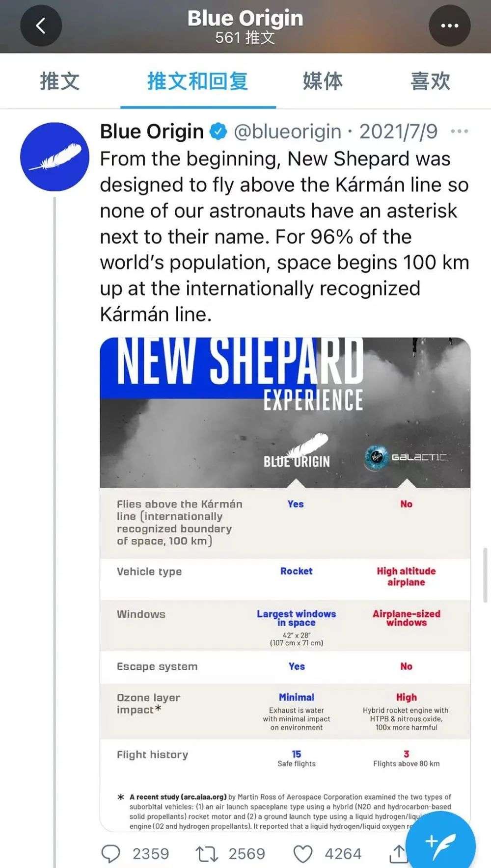
Task: Share the tweet using upload icon
Action: pos(398,854)
